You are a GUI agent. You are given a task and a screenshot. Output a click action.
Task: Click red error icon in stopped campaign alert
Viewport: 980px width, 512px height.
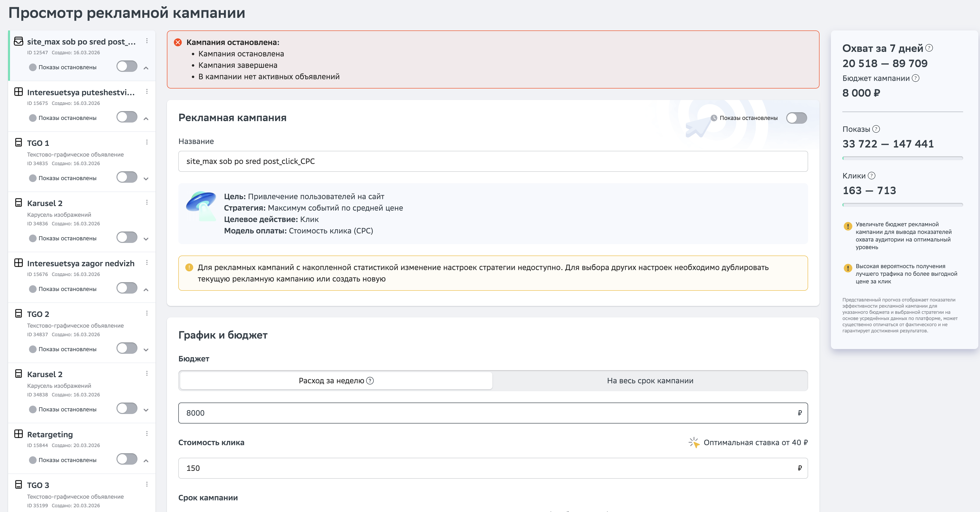178,42
